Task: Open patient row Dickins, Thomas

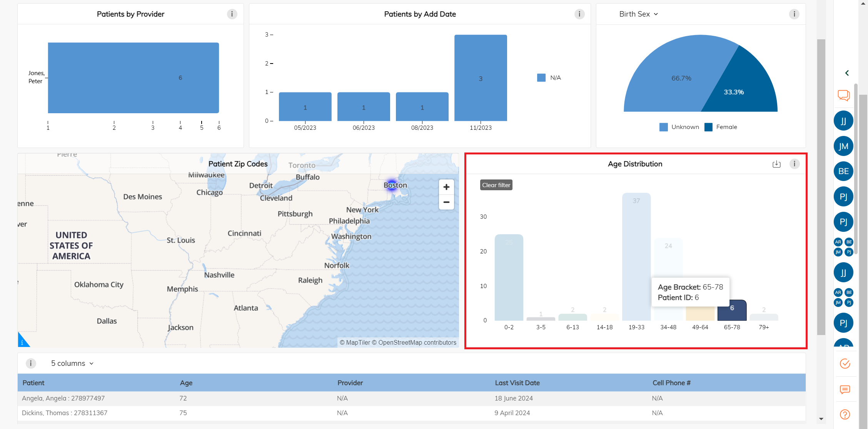Action: tap(65, 413)
